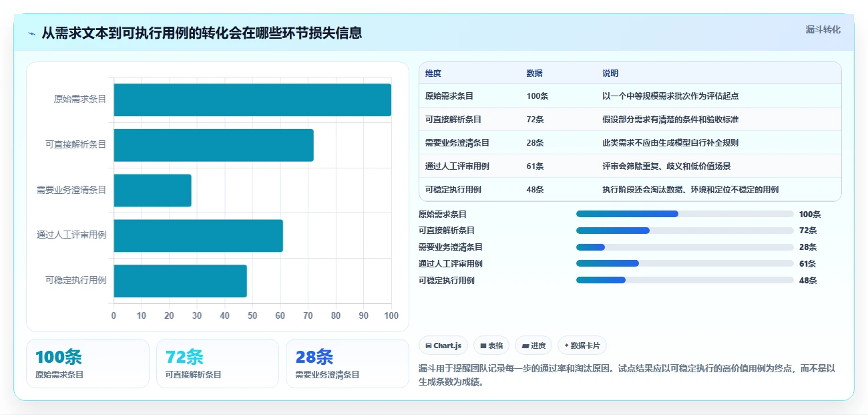Click the 100条 stat card
The width and height of the screenshot is (868, 415).
pyautogui.click(x=87, y=364)
